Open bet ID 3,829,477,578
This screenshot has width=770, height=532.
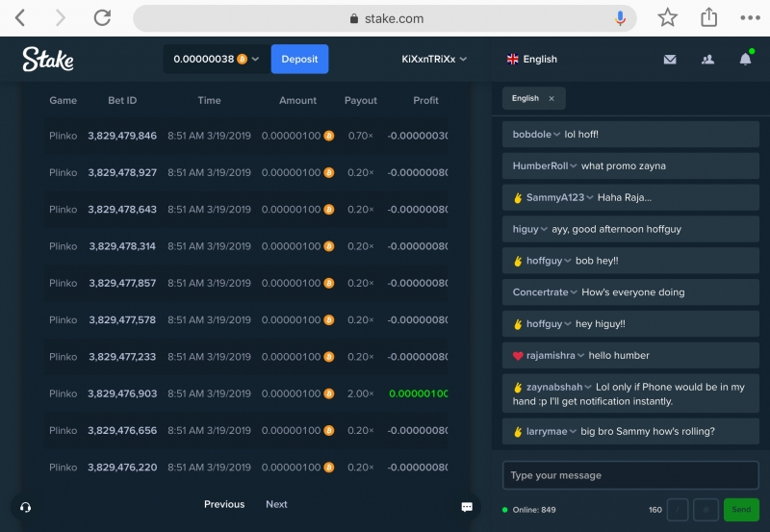[x=122, y=320]
